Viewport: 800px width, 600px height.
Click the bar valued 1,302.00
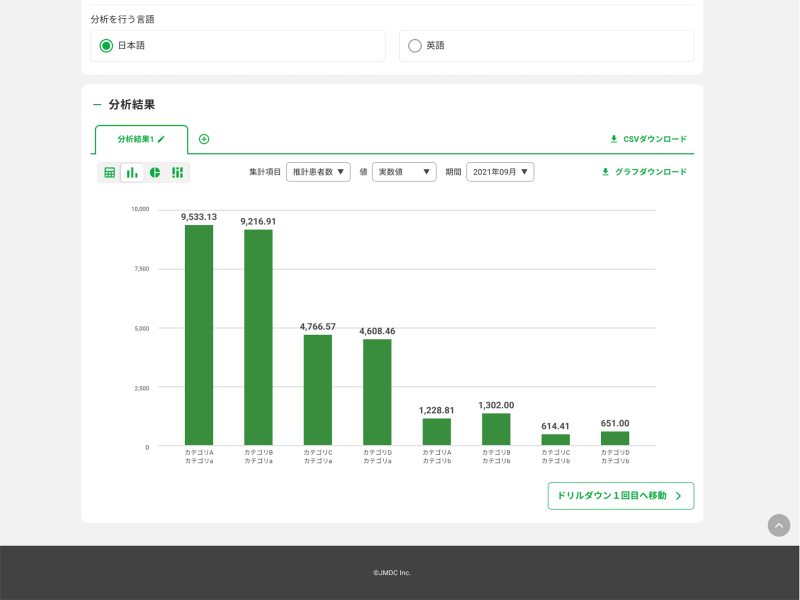496,429
